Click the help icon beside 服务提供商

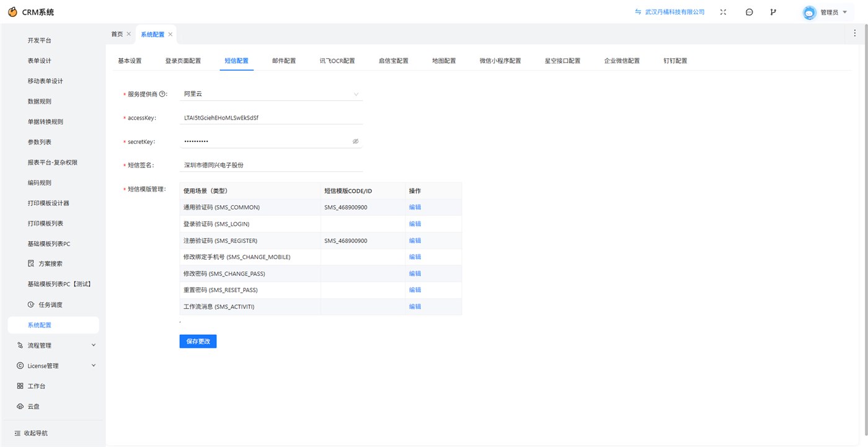point(162,94)
